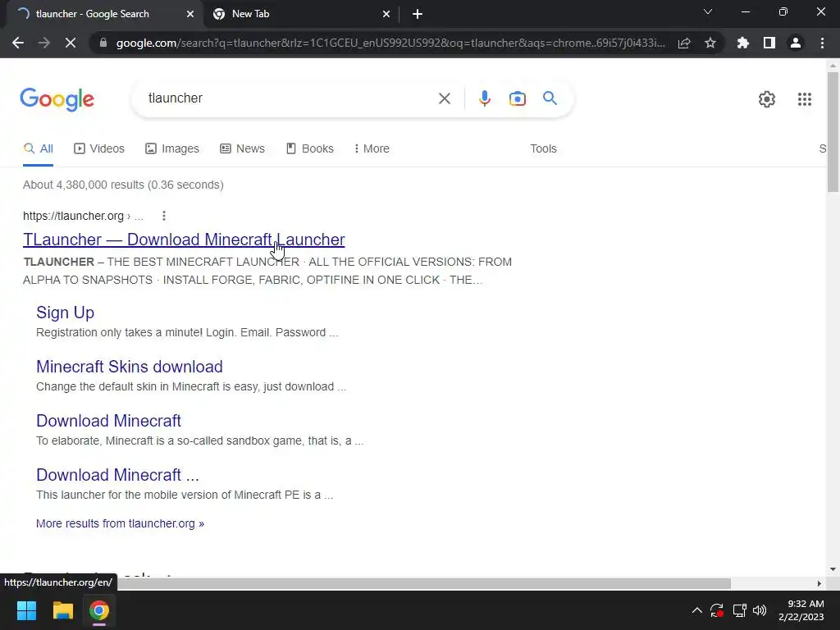840x630 pixels.
Task: Open the Extensions puzzle icon
Action: click(743, 43)
